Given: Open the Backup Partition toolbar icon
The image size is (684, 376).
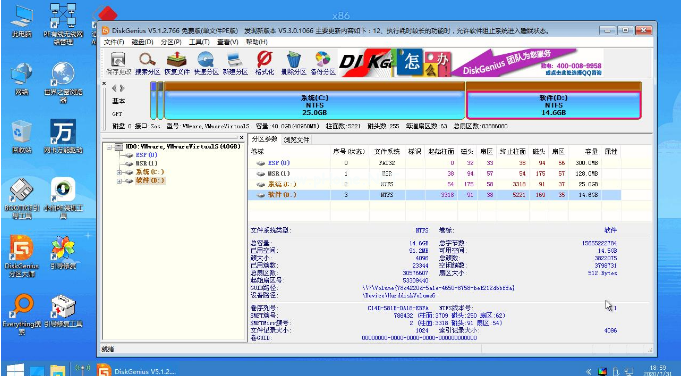Looking at the screenshot, I should (x=323, y=63).
